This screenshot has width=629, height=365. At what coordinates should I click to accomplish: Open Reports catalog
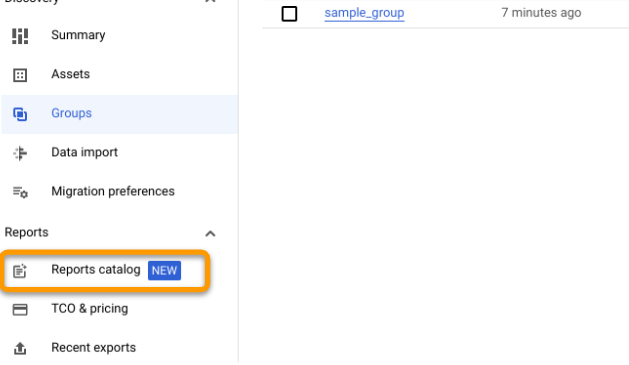tap(96, 270)
